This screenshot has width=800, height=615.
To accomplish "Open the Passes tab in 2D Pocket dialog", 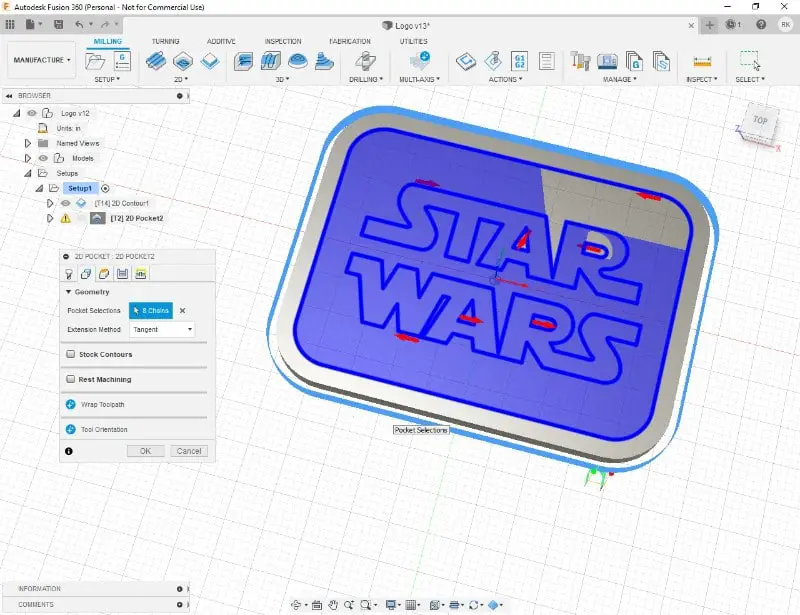I will [122, 274].
